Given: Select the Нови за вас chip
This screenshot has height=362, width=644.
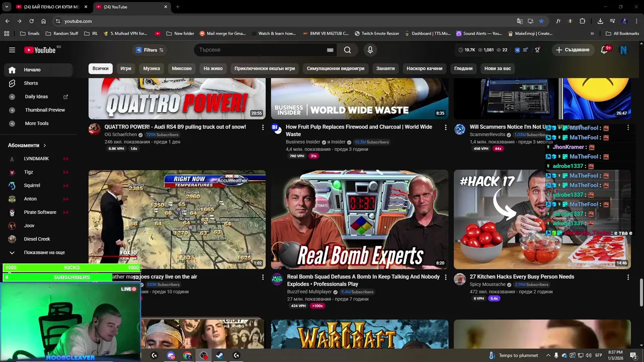Looking at the screenshot, I should tap(498, 68).
